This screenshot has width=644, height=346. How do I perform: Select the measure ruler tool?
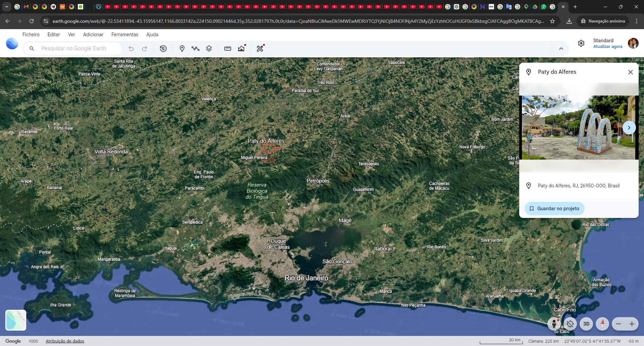pyautogui.click(x=228, y=49)
